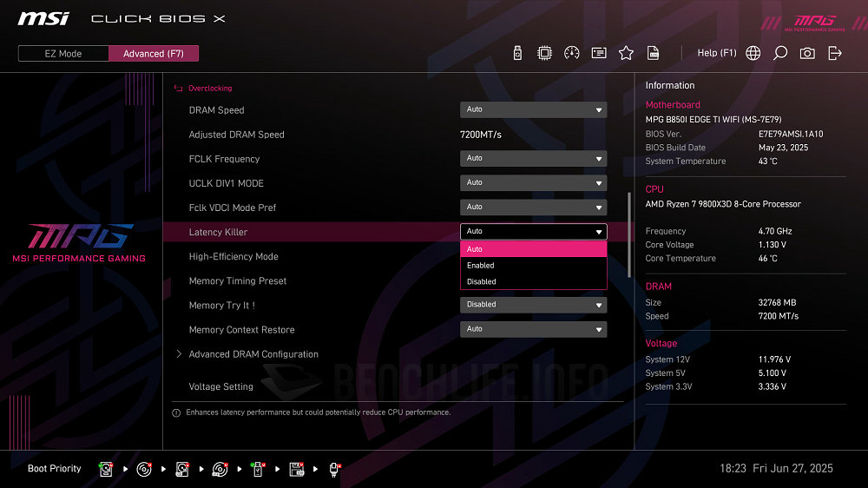Open search with the magnifier icon
Viewport: 868px width, 488px height.
[x=780, y=53]
